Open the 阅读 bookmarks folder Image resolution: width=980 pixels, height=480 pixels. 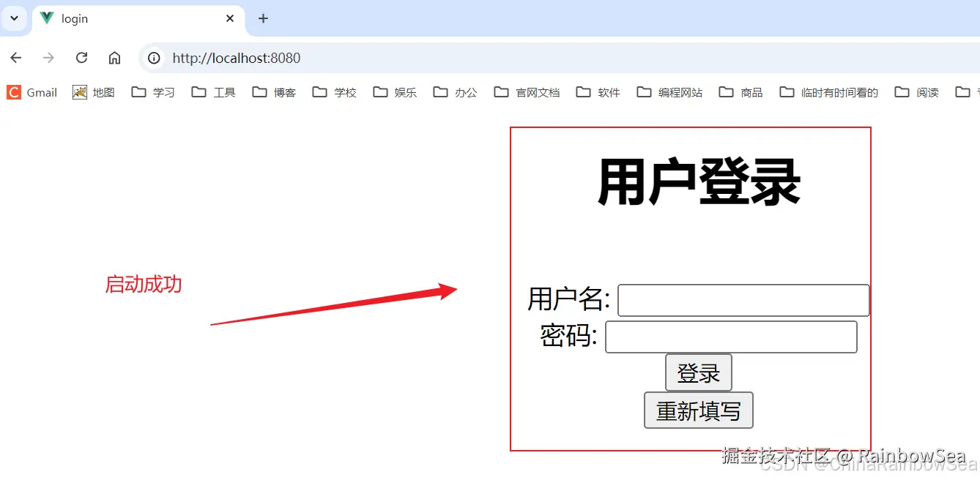916,92
